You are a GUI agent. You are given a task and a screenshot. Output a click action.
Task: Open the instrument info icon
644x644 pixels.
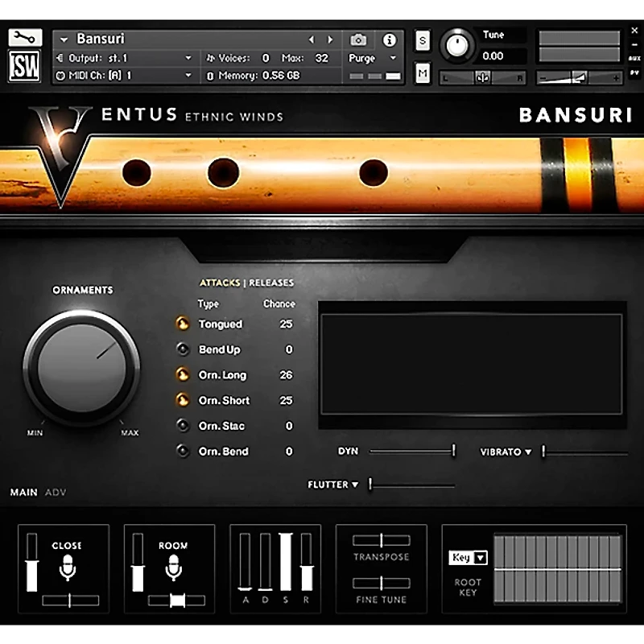coord(390,39)
